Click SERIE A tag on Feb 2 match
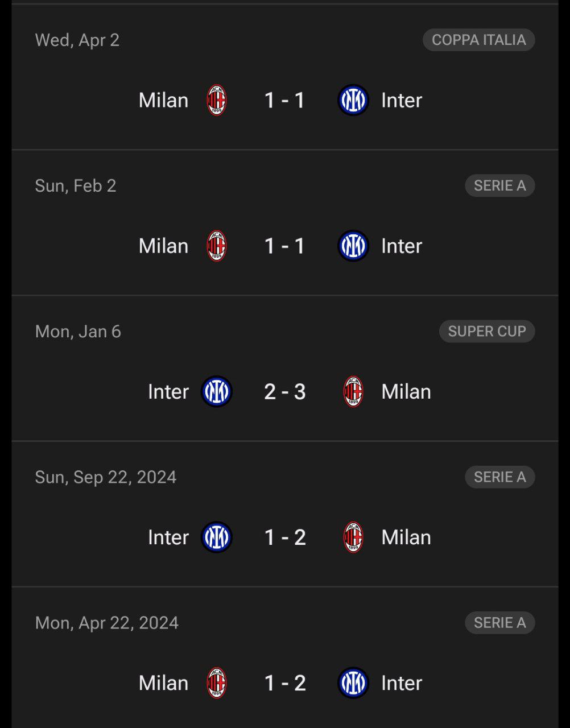This screenshot has height=728, width=570. tap(499, 185)
